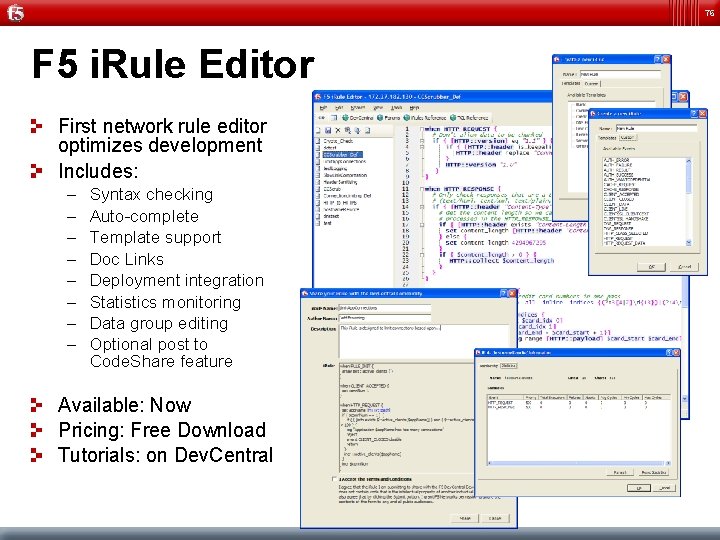Switch to Custom tab in back Create dialog
This screenshot has height=540, width=720.
pyautogui.click(x=591, y=84)
